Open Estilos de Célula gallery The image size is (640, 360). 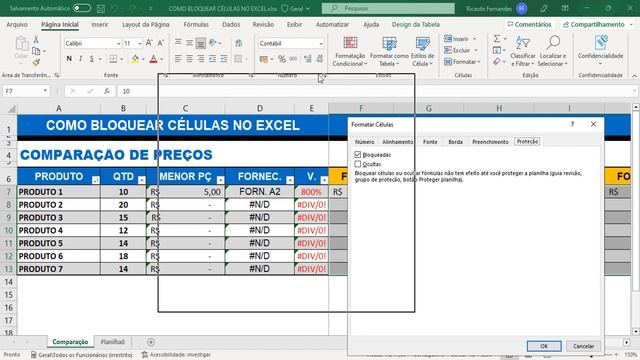[422, 51]
